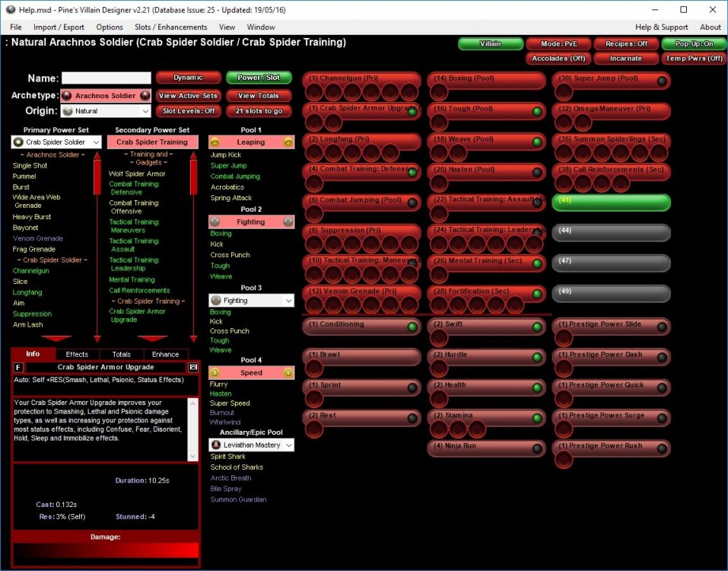The image size is (728, 571).
Task: Click the View Totals button
Action: (258, 96)
